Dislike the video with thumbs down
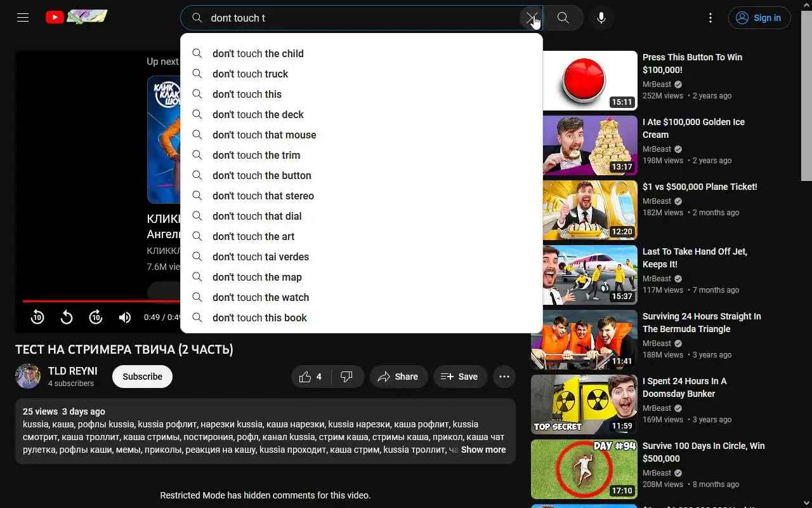Screen dimensions: 812x508 tap(347, 377)
